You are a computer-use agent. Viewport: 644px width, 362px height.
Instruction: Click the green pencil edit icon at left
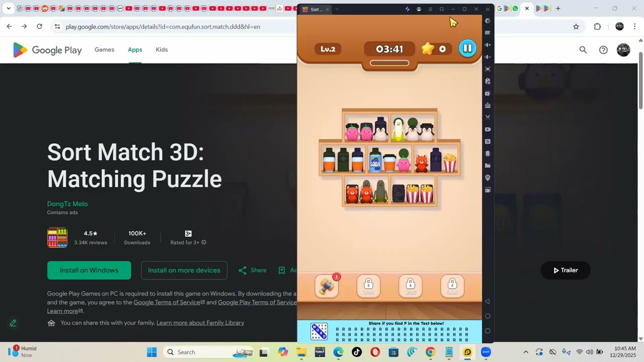coord(13,323)
